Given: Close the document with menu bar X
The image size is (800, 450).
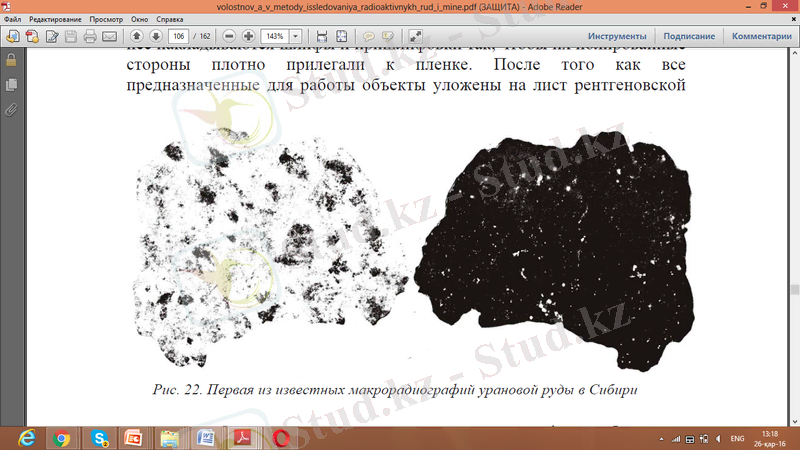Looking at the screenshot, I should click(793, 19).
